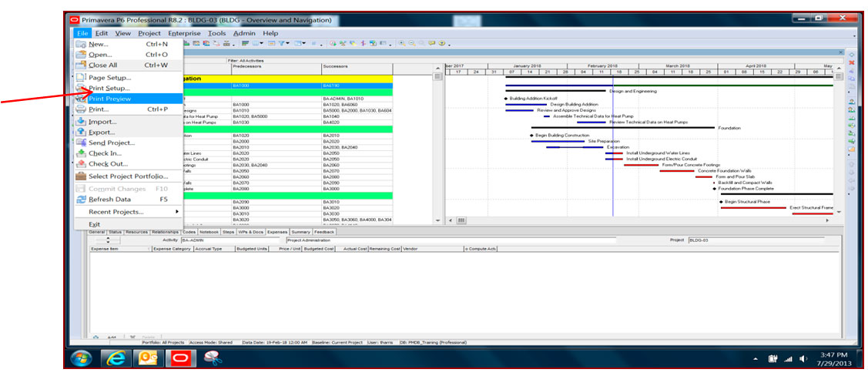
Task: Choose Print Setup... menu entry
Action: coord(129,88)
